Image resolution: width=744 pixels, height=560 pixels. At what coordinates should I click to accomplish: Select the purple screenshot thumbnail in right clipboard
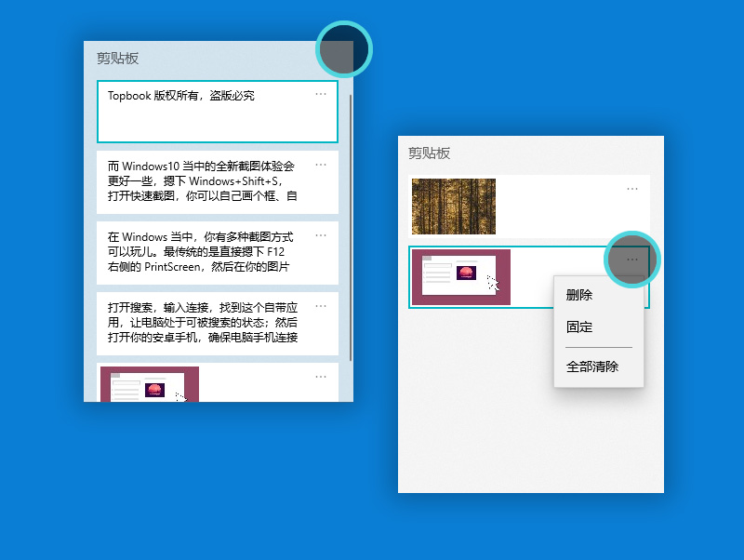(460, 277)
